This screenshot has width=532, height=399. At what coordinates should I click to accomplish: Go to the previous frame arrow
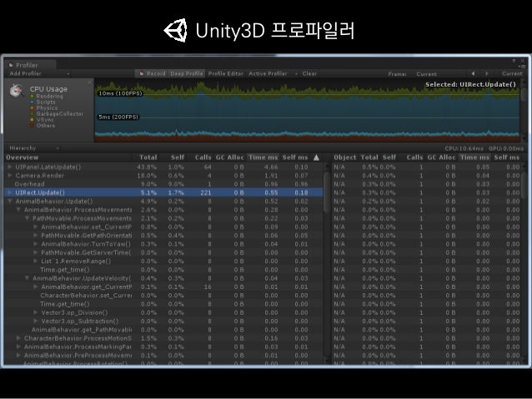[473, 73]
